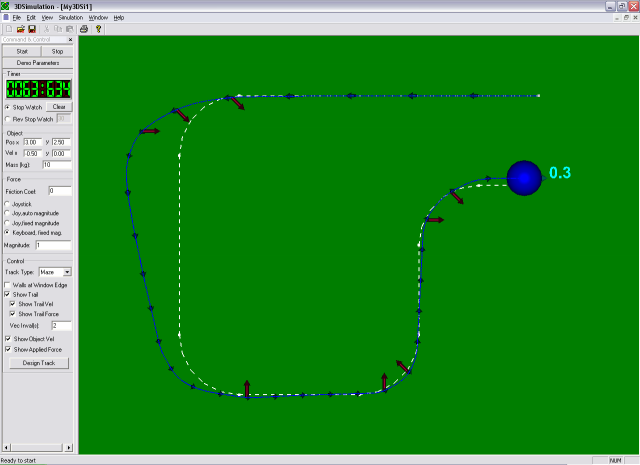Screen dimensions: 640x465
Task: Open a file with the folder icon
Action: (x=20, y=29)
